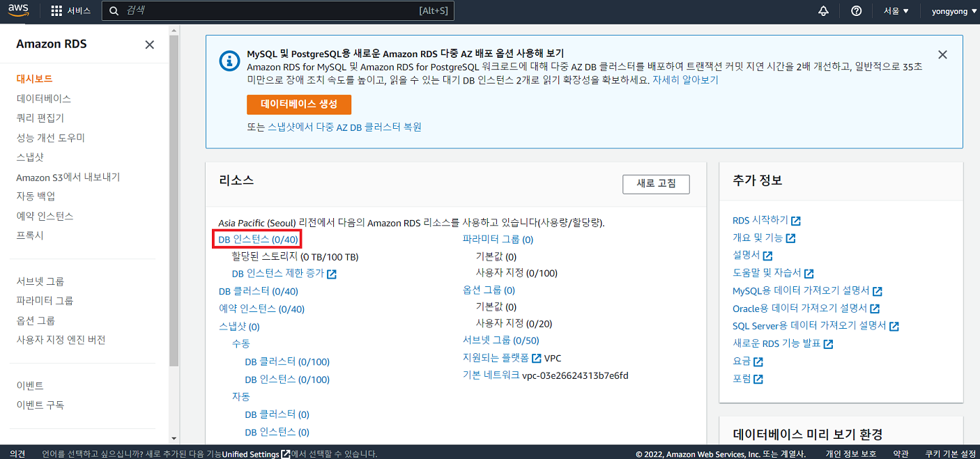Open 이벤트 구독 in the sidebar
This screenshot has height=459, width=980.
(x=40, y=405)
